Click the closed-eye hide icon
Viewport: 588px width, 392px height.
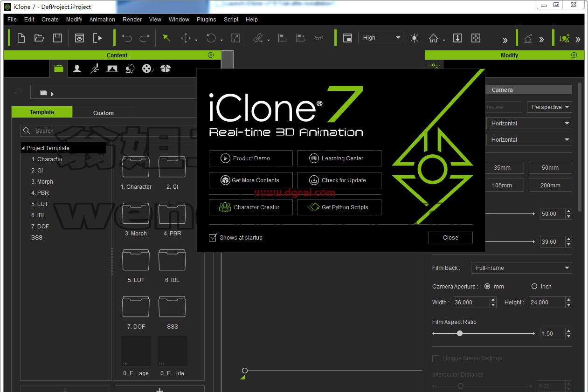click(319, 38)
